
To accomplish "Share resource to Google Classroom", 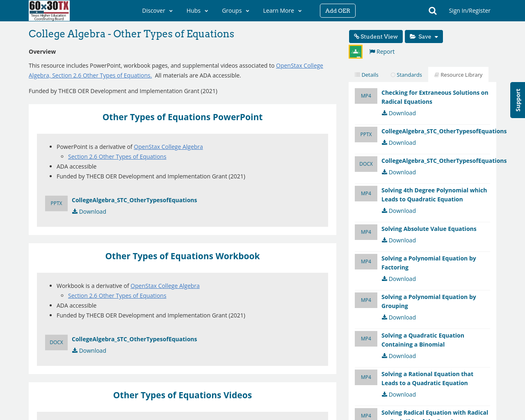I will point(355,51).
